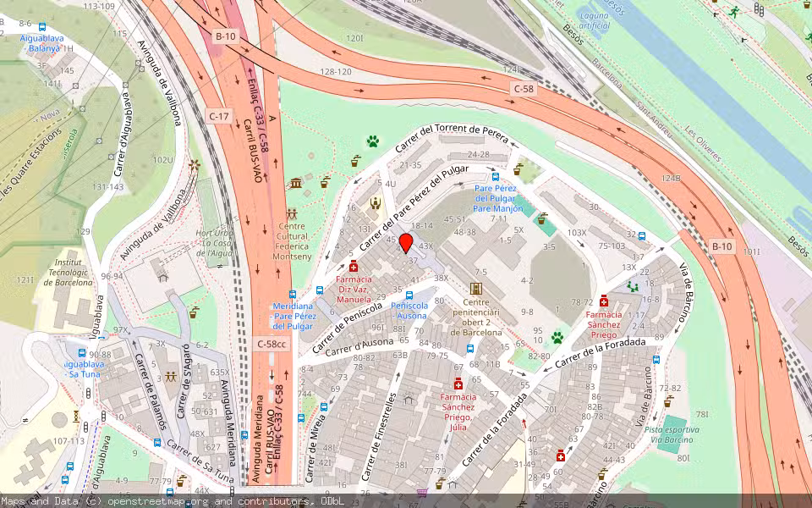812x508 pixels.
Task: Click the prison icon at Centre penitenciari obert 2
Action: point(475,290)
